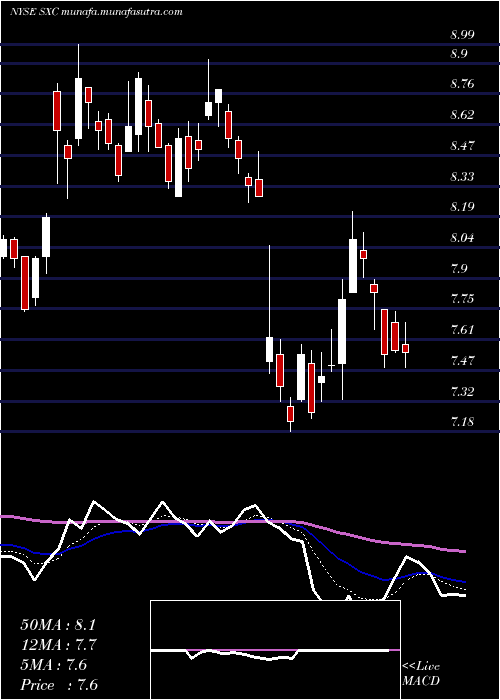Click the NYSE SXC munafa.munafasutra.com header text
Screen dimensions: 500x700
tap(96, 12)
